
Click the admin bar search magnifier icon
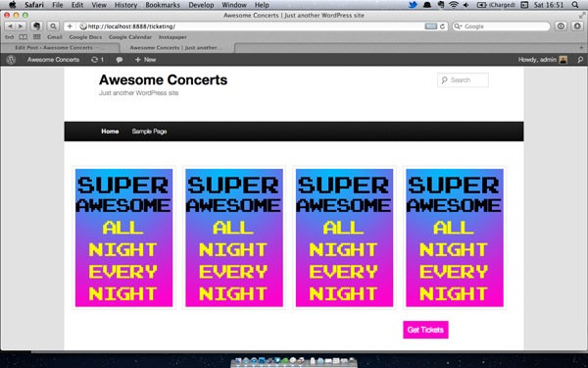tap(580, 60)
